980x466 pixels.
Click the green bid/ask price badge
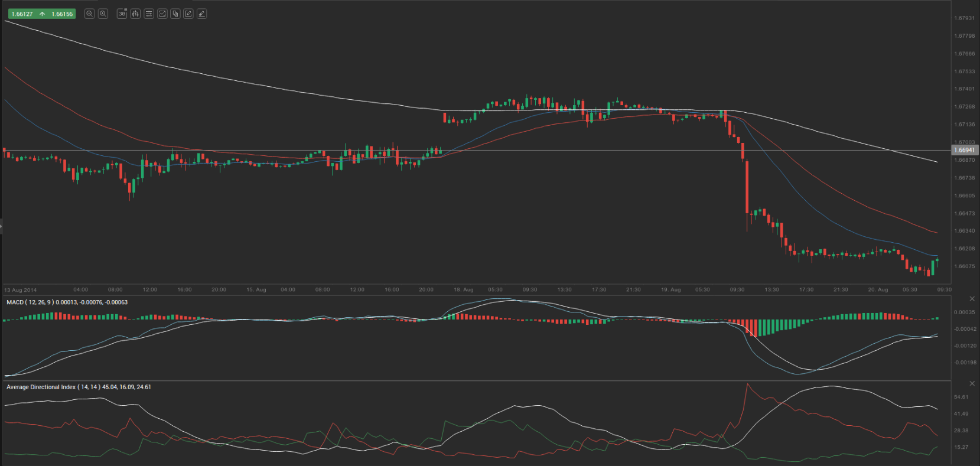[x=42, y=14]
